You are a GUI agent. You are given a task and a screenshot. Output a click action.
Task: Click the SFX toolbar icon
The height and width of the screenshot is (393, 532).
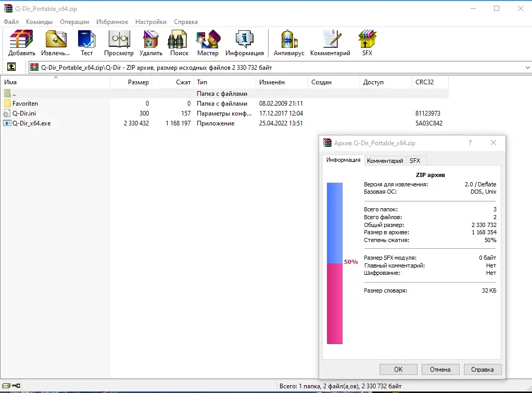(367, 43)
